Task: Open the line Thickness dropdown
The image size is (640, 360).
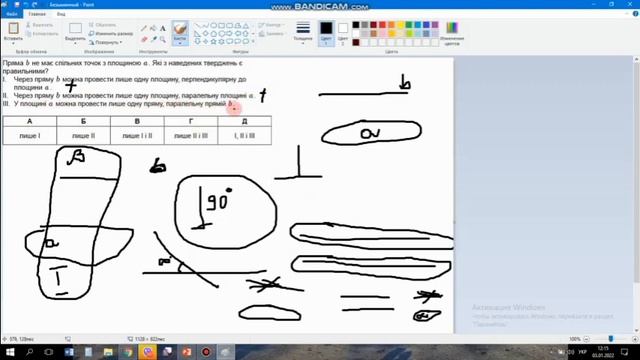Action: coord(303,33)
